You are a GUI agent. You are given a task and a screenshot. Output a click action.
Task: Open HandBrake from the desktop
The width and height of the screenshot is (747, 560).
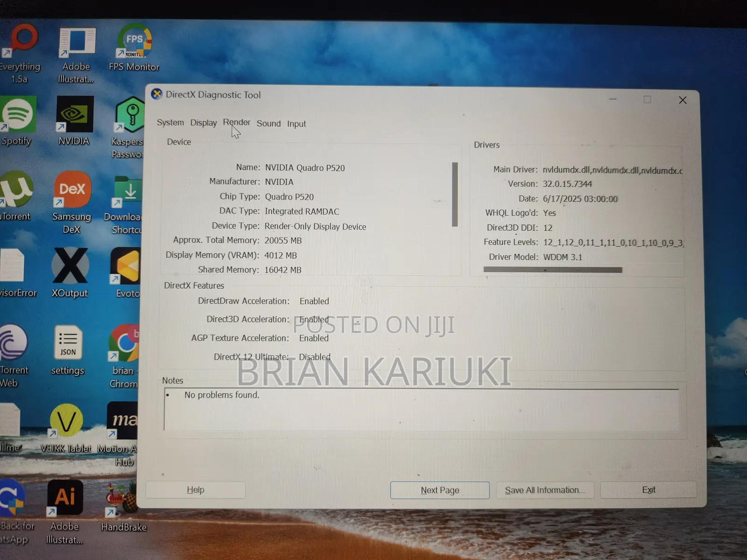pyautogui.click(x=124, y=506)
